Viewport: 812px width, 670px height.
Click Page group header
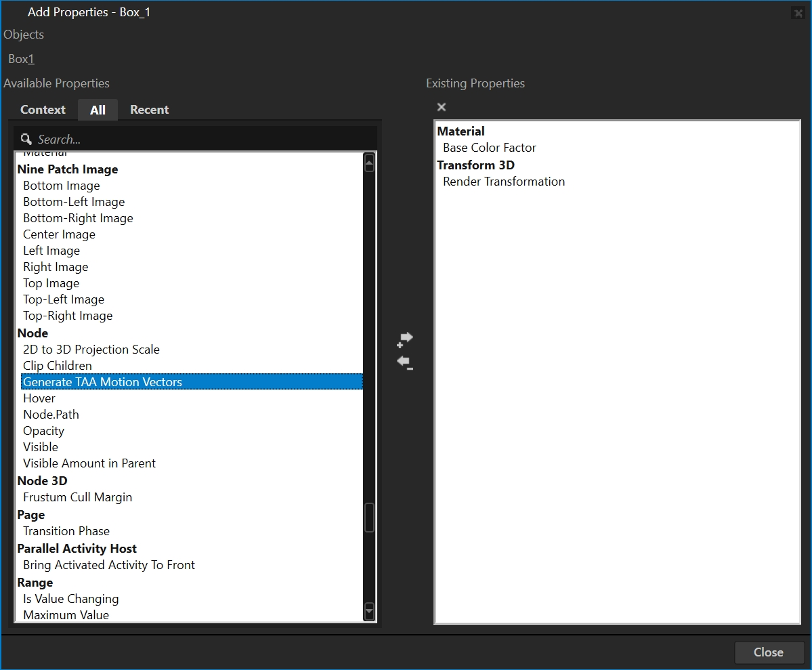tap(31, 515)
